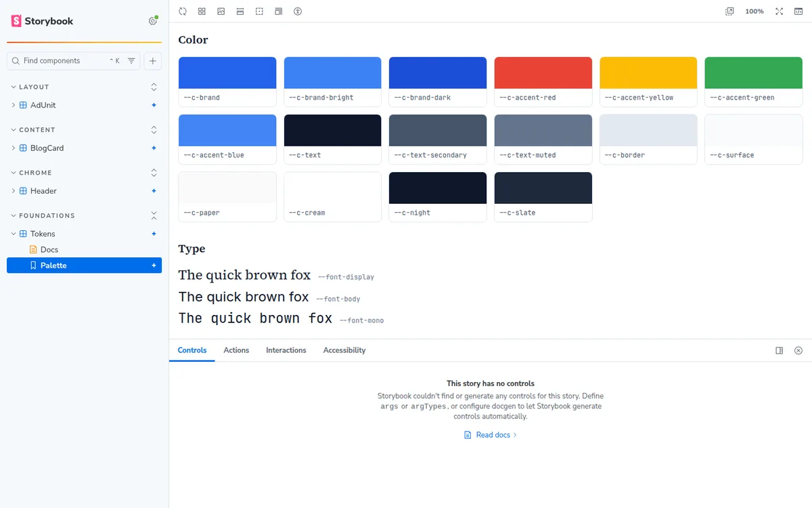
Task: Open story in new tab icon
Action: [729, 12]
